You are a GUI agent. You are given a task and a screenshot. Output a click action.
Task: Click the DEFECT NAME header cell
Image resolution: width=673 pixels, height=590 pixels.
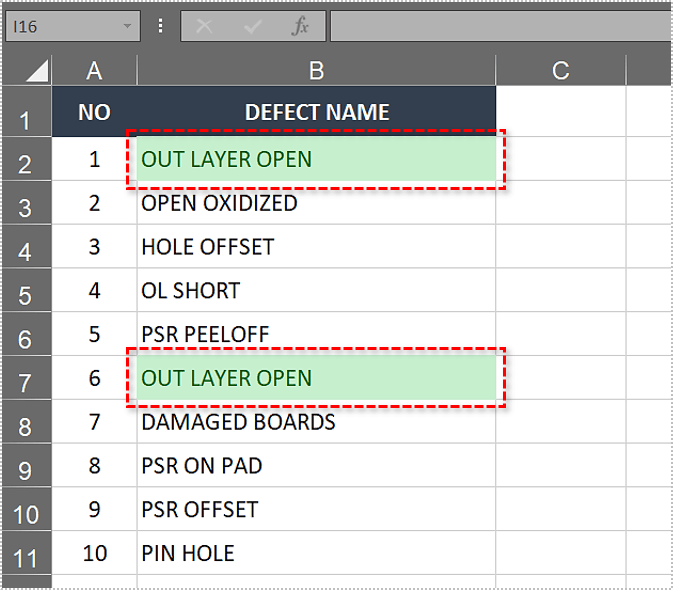316,112
